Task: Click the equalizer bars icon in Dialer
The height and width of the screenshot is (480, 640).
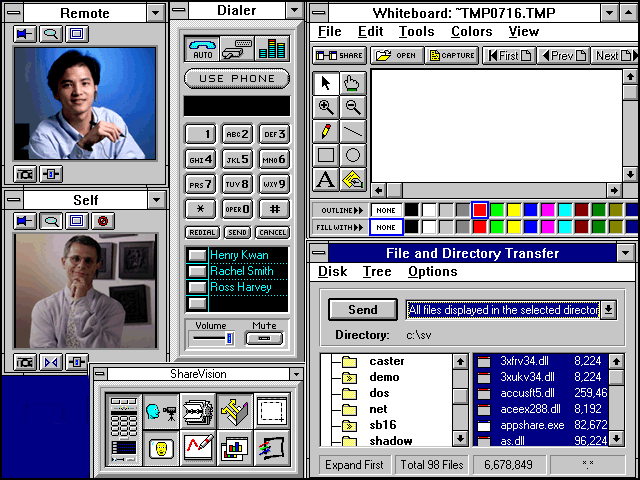Action: point(271,48)
